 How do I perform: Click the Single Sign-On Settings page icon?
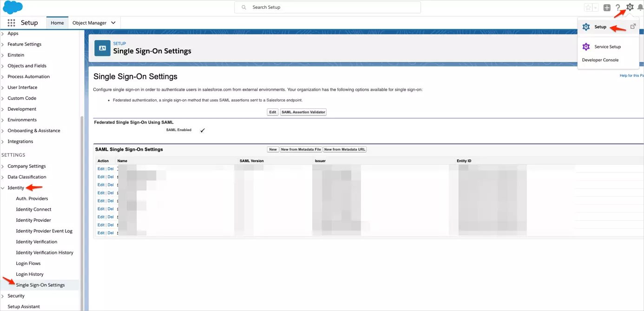coord(102,48)
